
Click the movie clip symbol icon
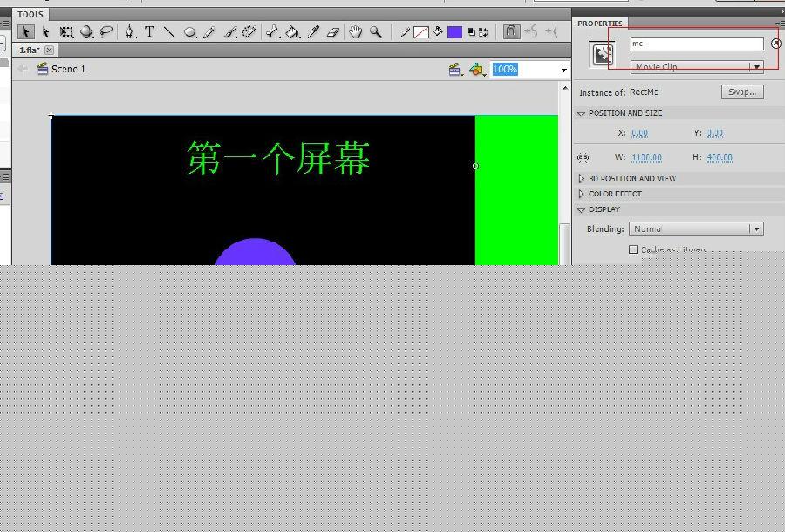tap(602, 54)
